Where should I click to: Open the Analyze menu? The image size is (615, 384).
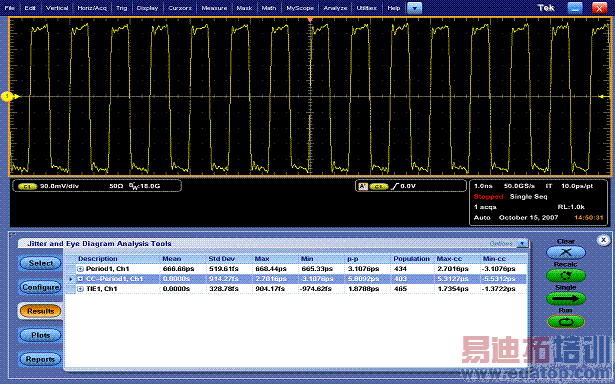335,8
